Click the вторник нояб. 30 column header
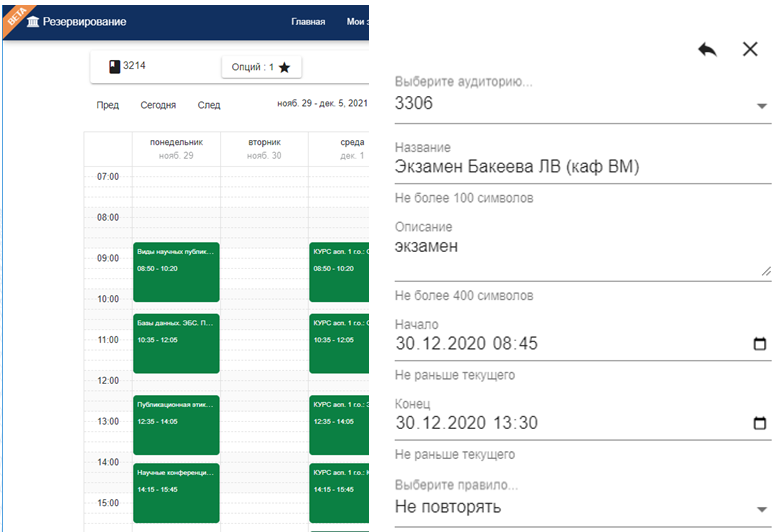Viewport: 784px width, 532px height. (x=264, y=149)
